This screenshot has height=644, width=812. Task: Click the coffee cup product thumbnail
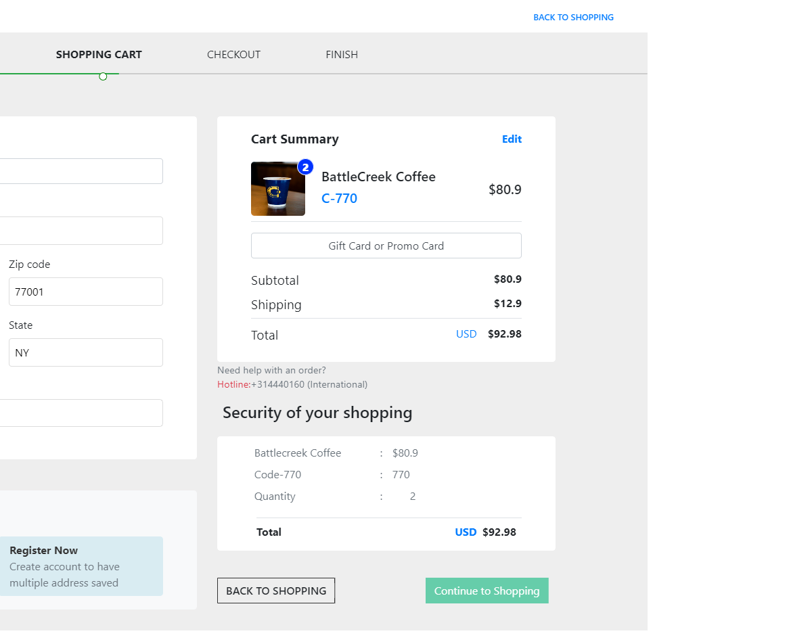pyautogui.click(x=277, y=189)
